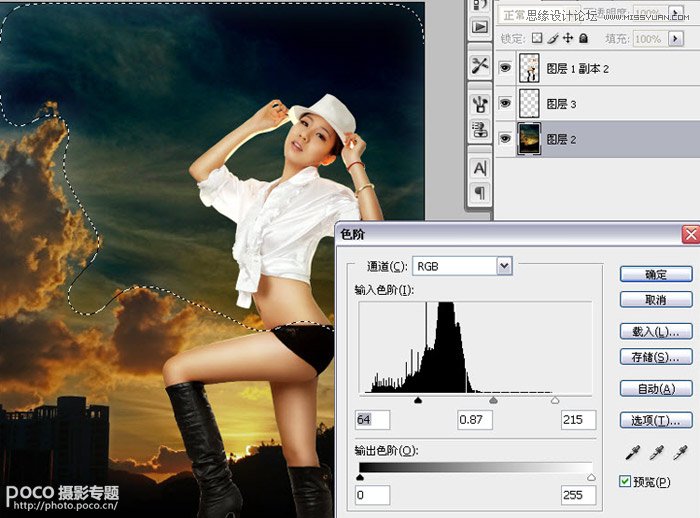The image size is (700, 518).
Task: Open the 填充 fill slider arrow
Action: click(x=675, y=39)
